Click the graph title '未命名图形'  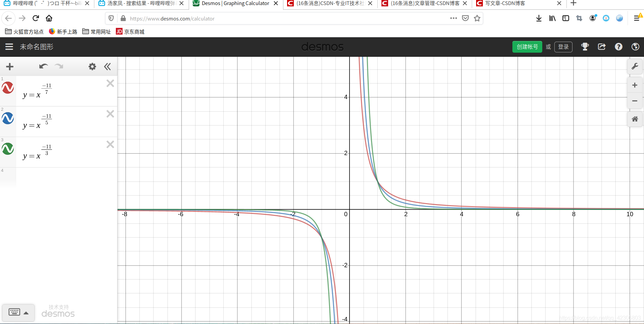(x=37, y=47)
